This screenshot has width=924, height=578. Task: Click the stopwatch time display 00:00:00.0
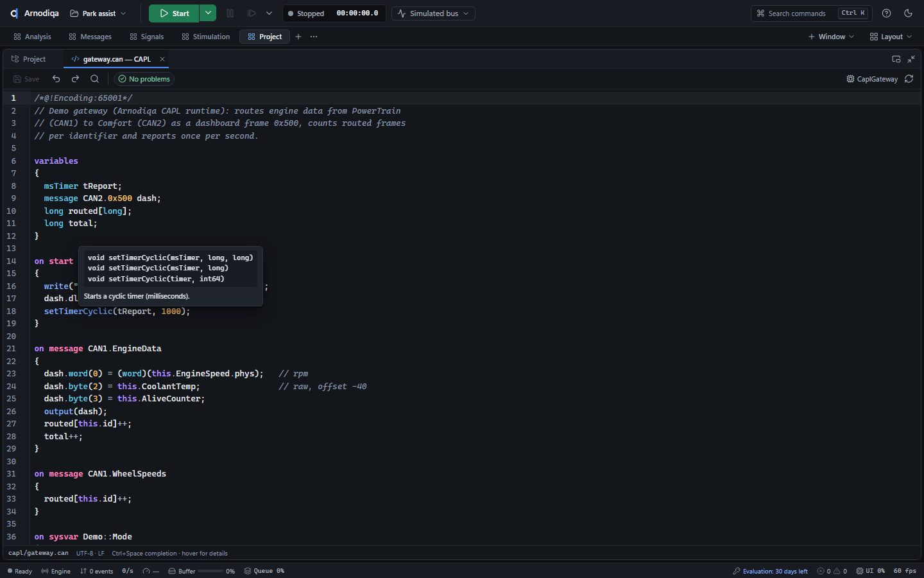point(357,13)
